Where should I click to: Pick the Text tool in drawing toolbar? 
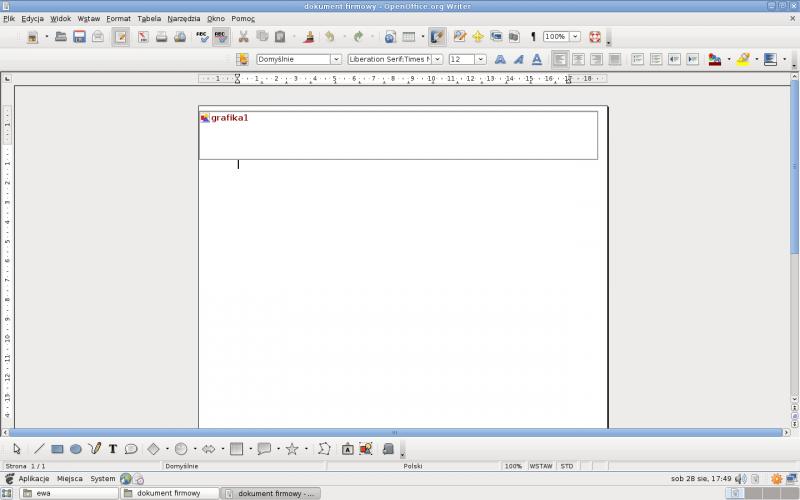click(x=113, y=450)
